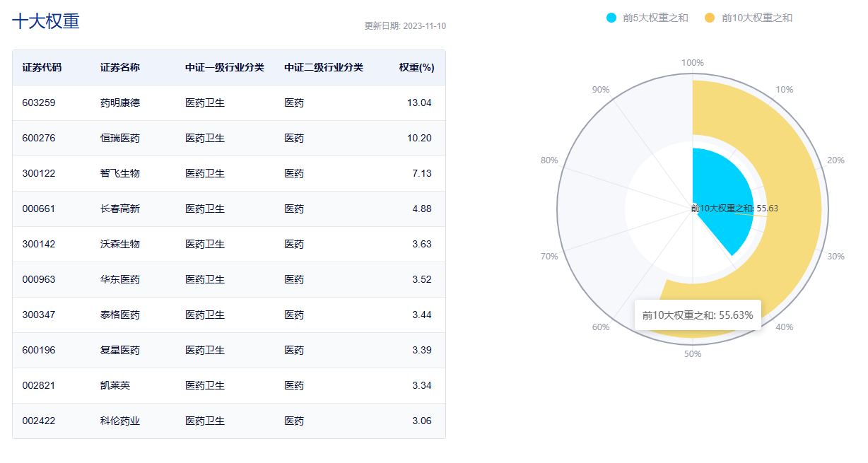Click weight value 4.88
The image size is (868, 463).
pyautogui.click(x=422, y=209)
